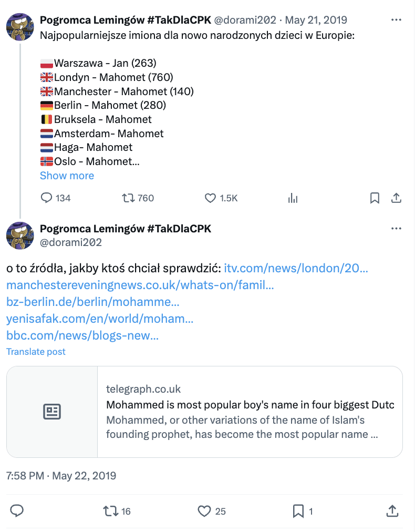This screenshot has height=532, width=415.
Task: Reply to the second tweet at the bottom
Action: coord(17,510)
